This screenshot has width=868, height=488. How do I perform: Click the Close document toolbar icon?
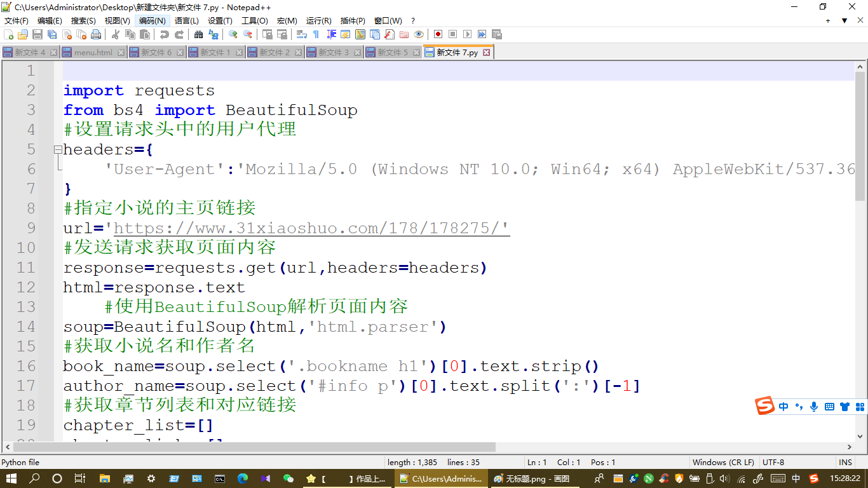tap(67, 34)
